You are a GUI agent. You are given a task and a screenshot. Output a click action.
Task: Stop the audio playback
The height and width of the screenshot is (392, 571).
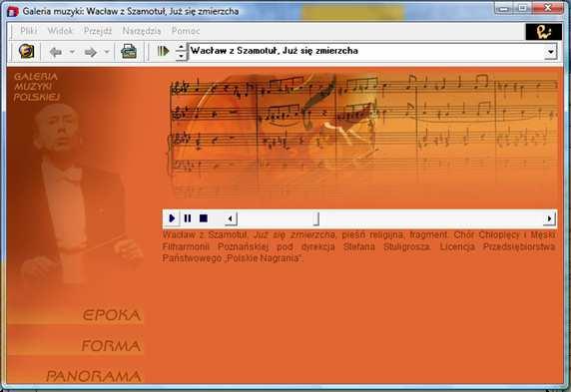(204, 218)
